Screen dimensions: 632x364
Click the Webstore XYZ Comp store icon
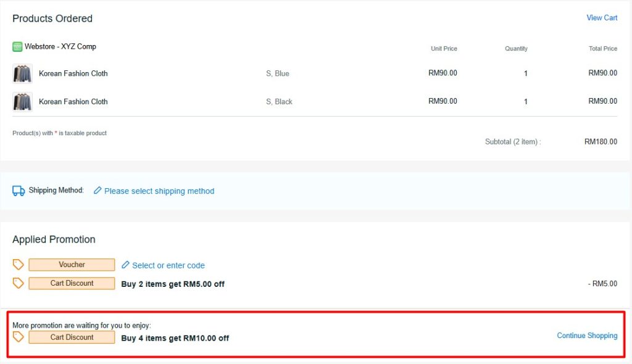(x=17, y=47)
